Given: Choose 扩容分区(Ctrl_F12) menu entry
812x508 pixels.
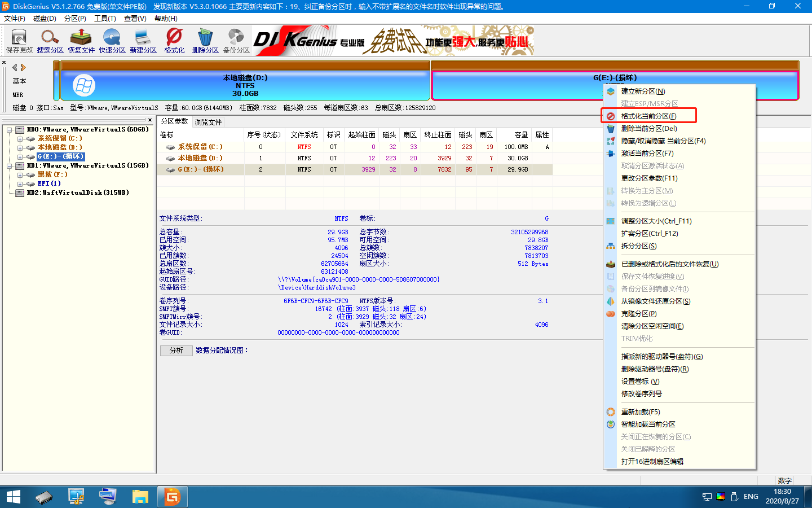Looking at the screenshot, I should (679, 233).
